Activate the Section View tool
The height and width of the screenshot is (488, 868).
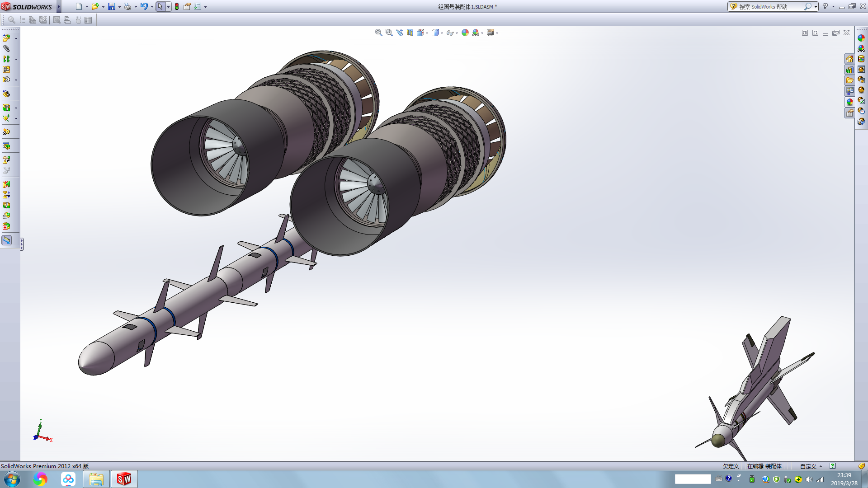coord(410,33)
